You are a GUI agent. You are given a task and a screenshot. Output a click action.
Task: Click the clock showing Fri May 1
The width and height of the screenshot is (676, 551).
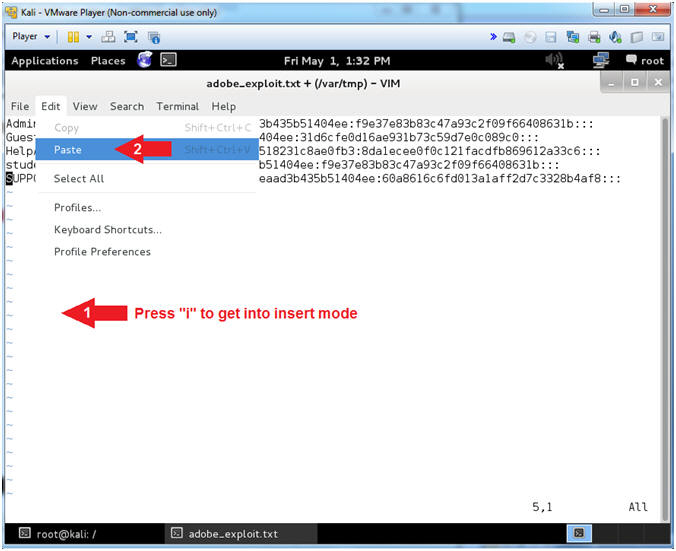click(x=337, y=61)
